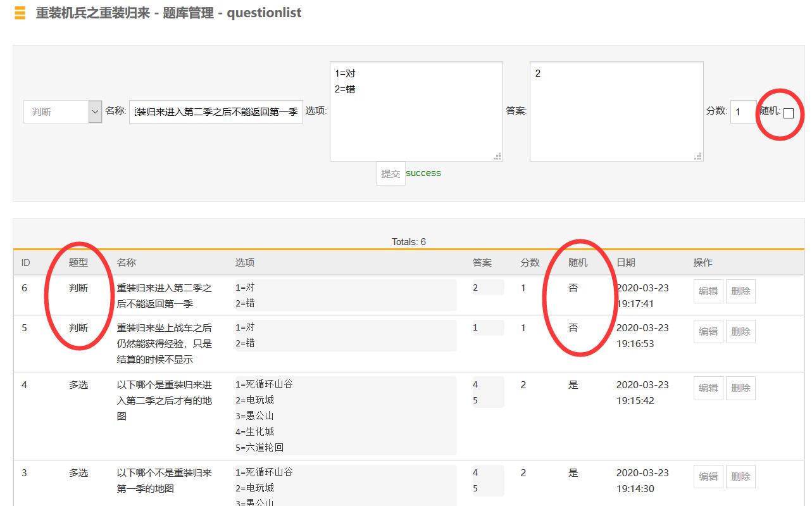Click the ID column header
812x506 pixels.
pos(26,262)
